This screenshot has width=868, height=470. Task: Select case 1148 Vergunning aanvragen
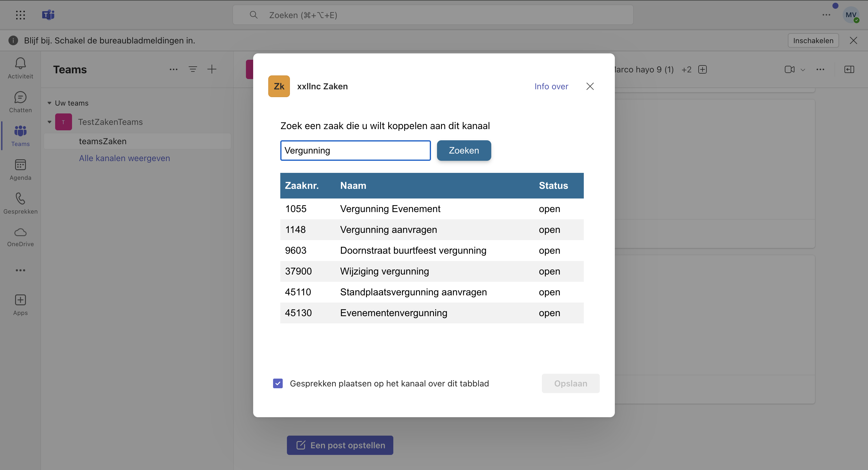[432, 230]
